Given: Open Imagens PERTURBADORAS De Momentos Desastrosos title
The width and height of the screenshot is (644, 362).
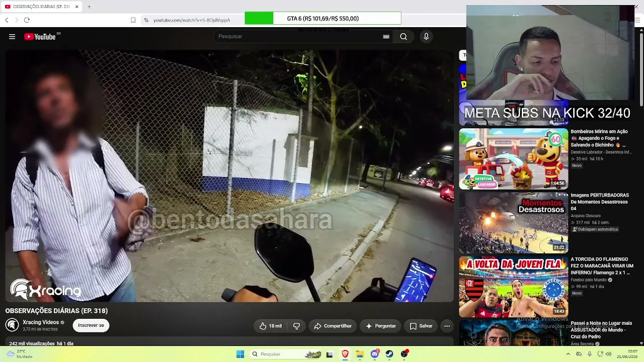Looking at the screenshot, I should click(600, 202).
